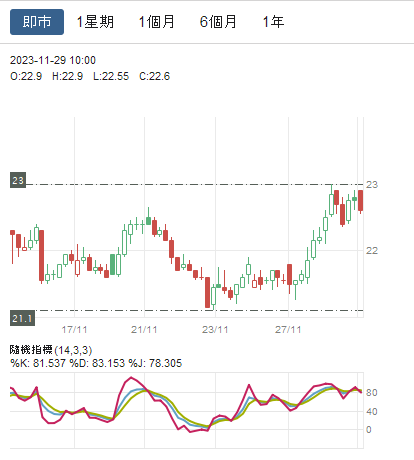Open the 6個月 chart tab
The image size is (414, 460).
[218, 22]
